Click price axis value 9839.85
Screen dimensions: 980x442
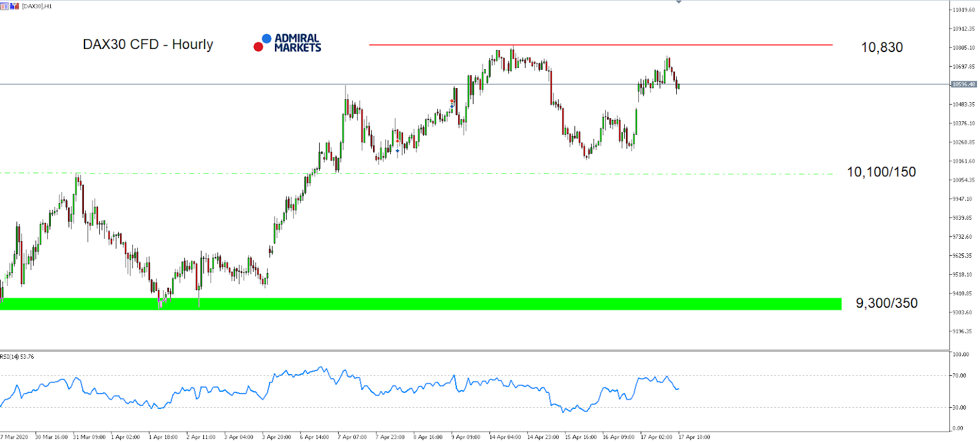coord(962,218)
